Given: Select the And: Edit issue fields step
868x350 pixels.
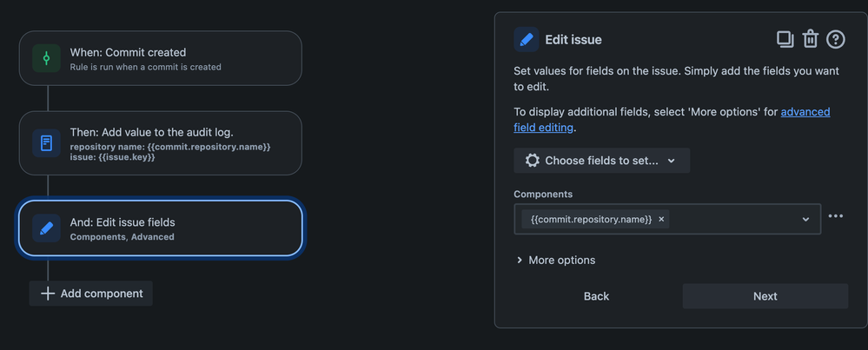Looking at the screenshot, I should tap(161, 228).
